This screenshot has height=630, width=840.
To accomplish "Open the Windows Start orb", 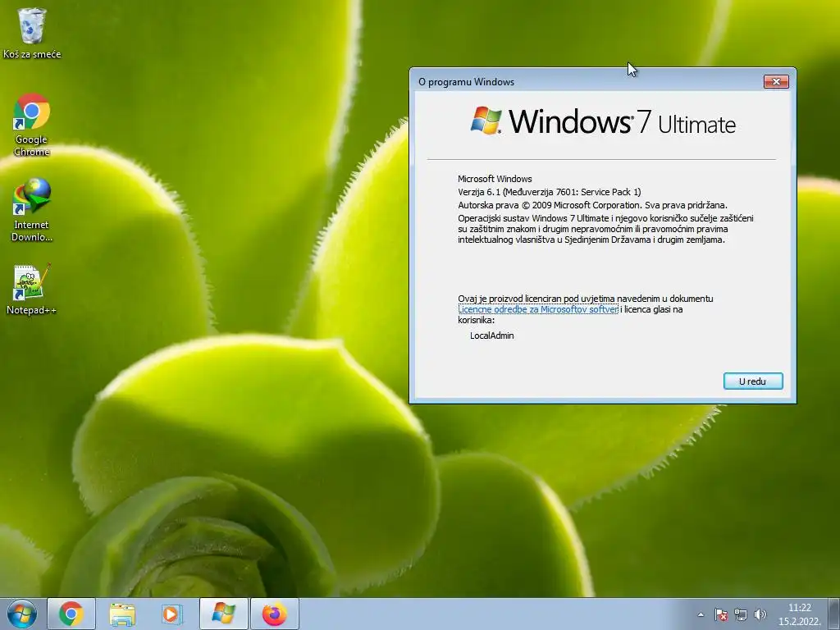I will [22, 614].
